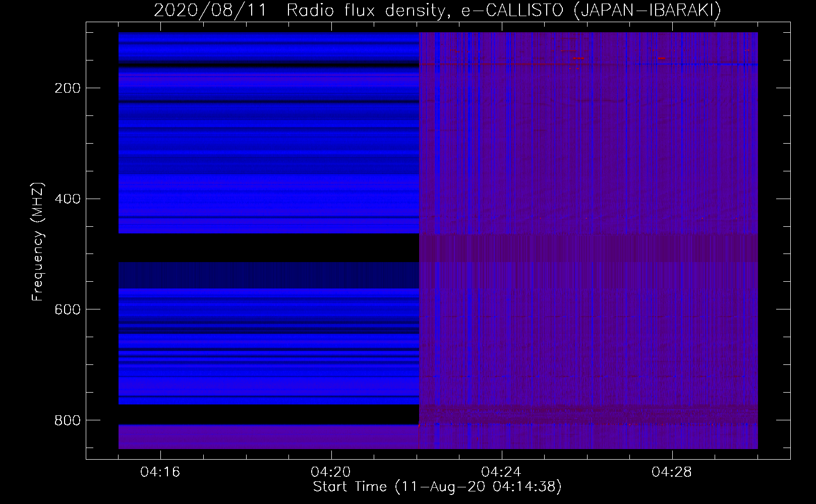Click the 'Frequency (MHZ)' axis label

[38, 242]
